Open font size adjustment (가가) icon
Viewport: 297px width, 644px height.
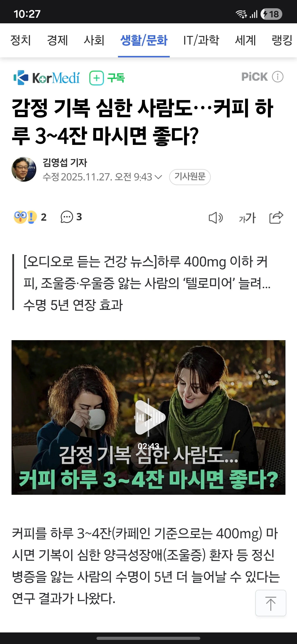[247, 218]
